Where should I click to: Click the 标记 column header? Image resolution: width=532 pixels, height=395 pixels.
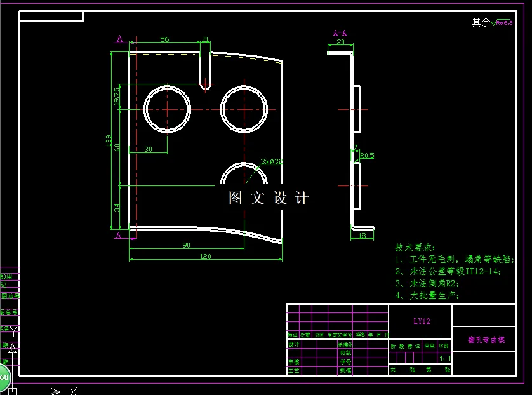pos(293,335)
